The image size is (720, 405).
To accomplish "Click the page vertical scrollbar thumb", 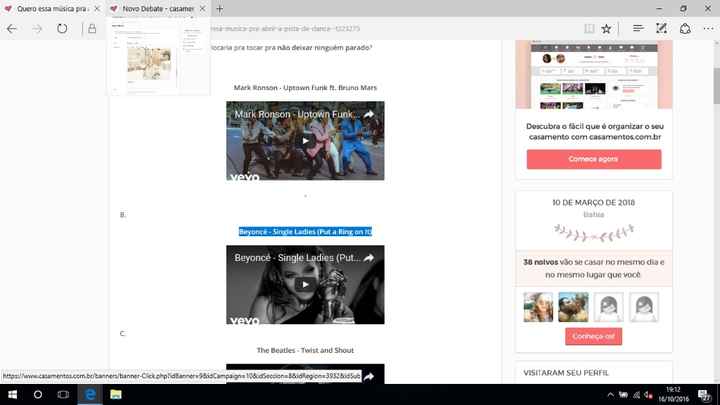I will coord(716,86).
